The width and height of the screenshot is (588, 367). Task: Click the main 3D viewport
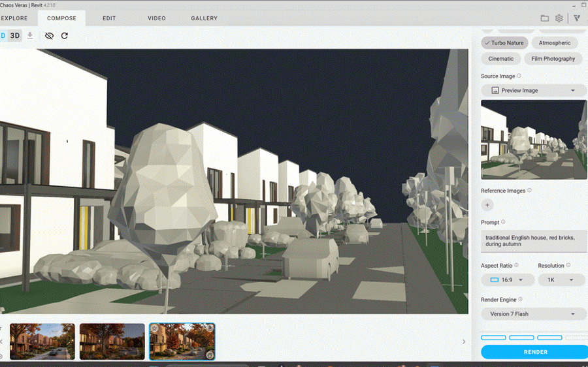(234, 182)
